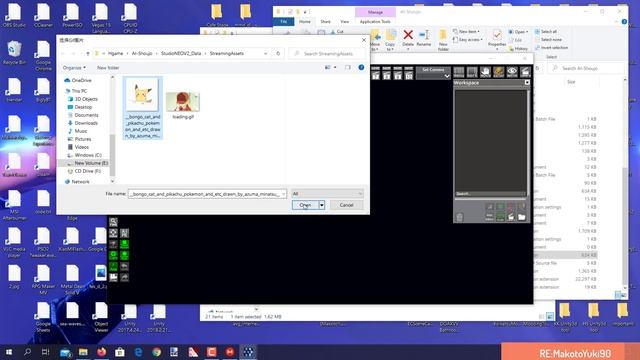Click the third camera save slot icon
Viewport: 640px width, 360px height.
point(398,73)
